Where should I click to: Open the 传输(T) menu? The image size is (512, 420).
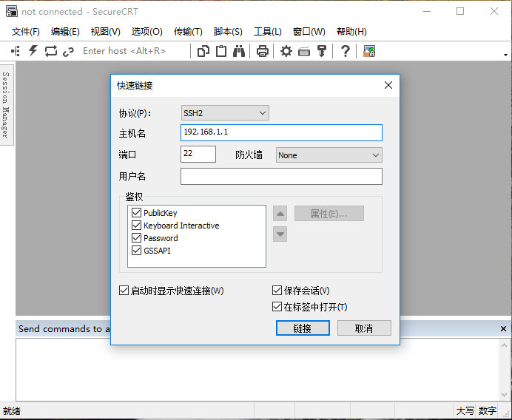(188, 32)
